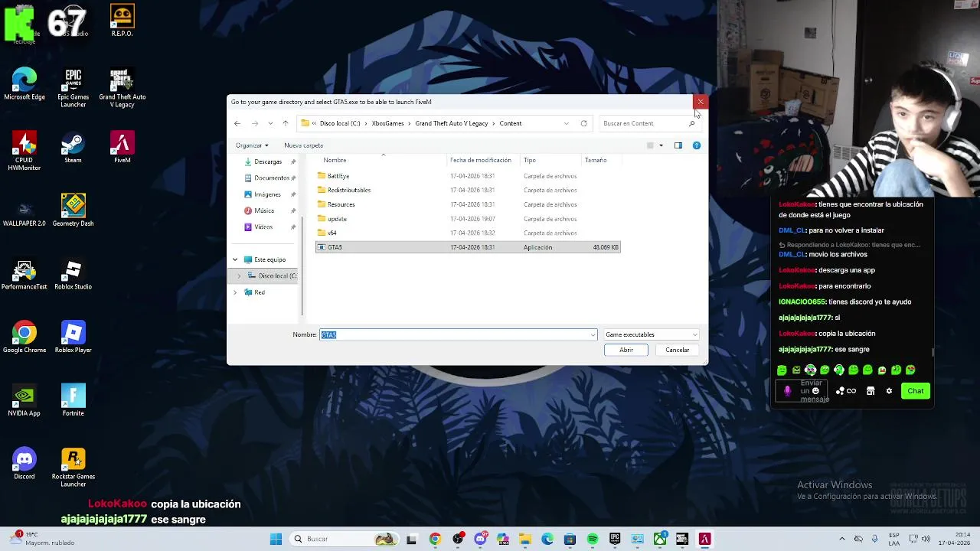The image size is (980, 551).
Task: Sort by Tamaño column header
Action: point(596,160)
